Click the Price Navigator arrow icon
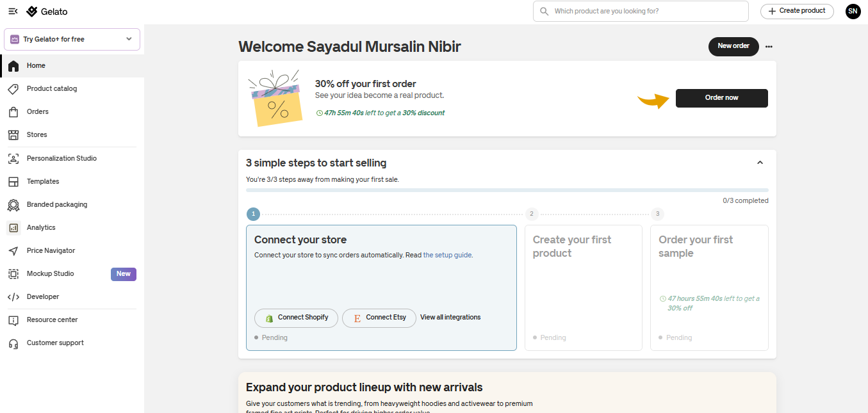The image size is (868, 413). [x=13, y=251]
